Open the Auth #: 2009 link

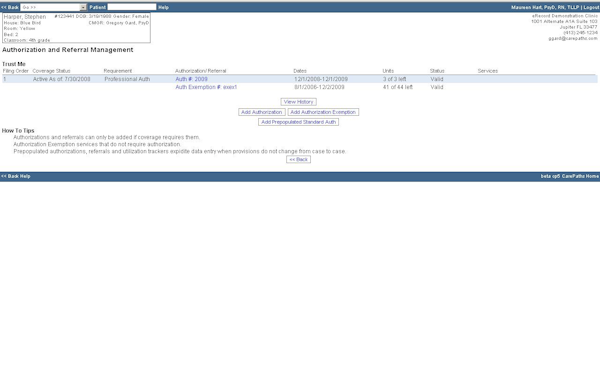pyautogui.click(x=191, y=79)
